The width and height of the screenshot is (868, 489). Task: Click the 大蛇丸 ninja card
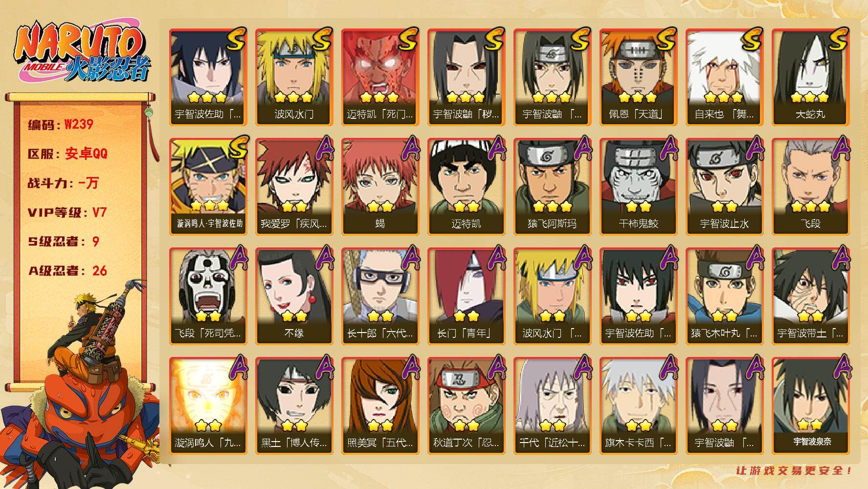pos(810,77)
